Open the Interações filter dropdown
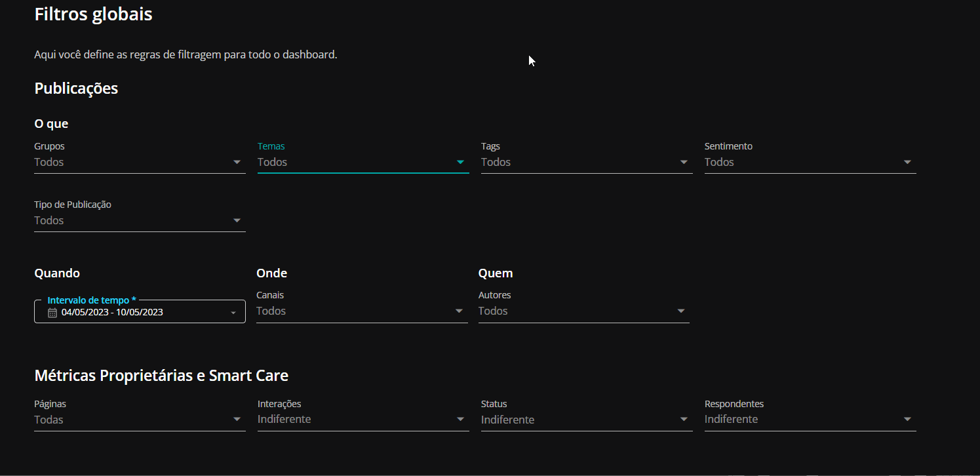The width and height of the screenshot is (980, 476). pos(363,420)
